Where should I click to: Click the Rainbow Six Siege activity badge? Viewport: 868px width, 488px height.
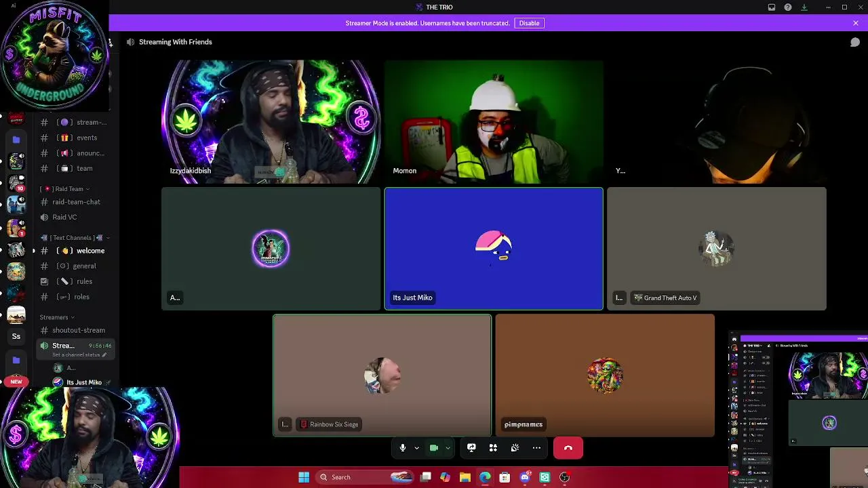(329, 424)
